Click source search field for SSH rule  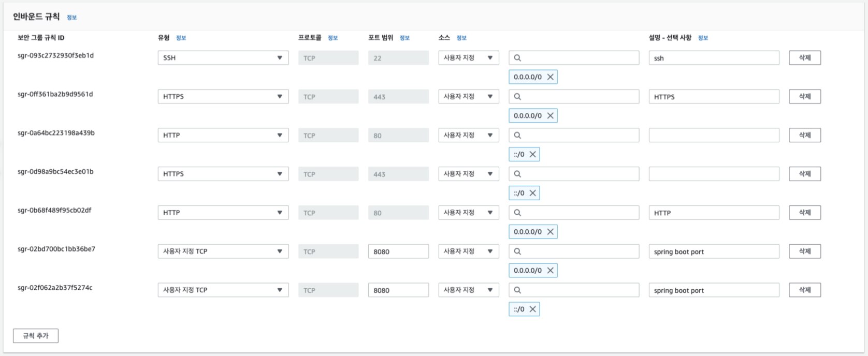point(574,58)
